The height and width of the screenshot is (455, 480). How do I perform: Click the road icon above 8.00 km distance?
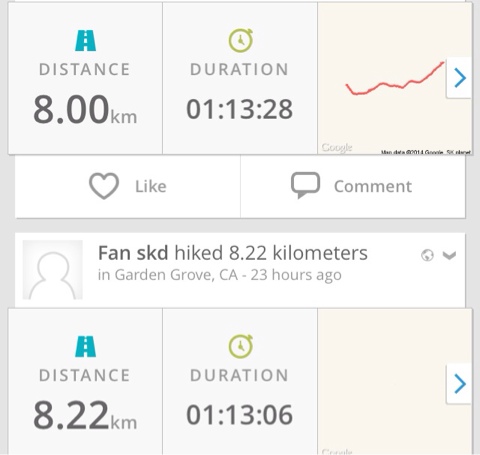pyautogui.click(x=86, y=41)
